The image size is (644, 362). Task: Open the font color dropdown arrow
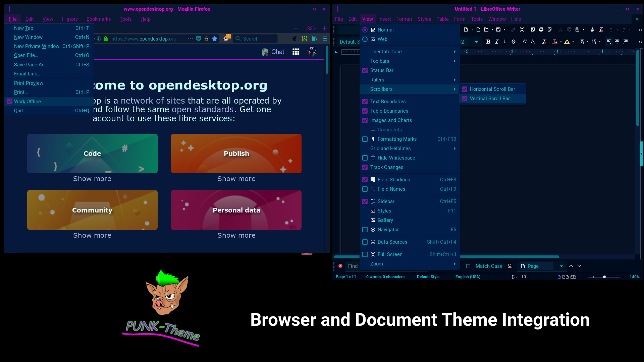[561, 42]
